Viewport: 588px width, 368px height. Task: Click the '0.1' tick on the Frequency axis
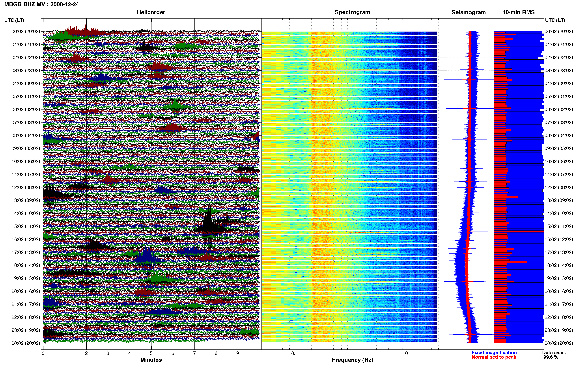pos(295,353)
